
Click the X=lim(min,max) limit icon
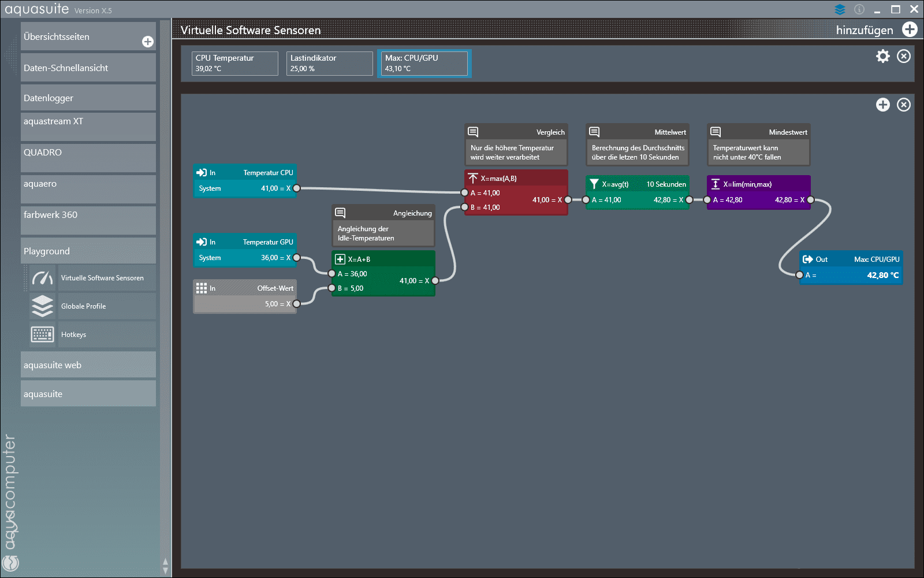pyautogui.click(x=716, y=184)
